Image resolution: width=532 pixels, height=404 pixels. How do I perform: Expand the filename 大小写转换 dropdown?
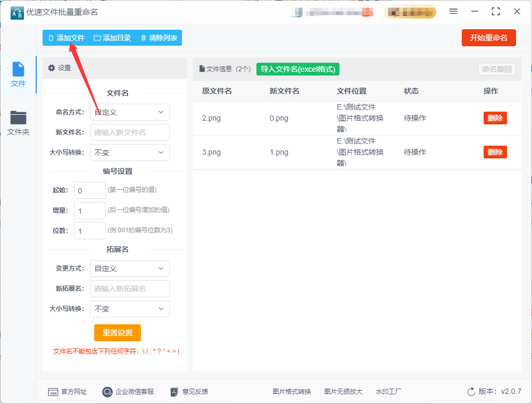(x=130, y=153)
